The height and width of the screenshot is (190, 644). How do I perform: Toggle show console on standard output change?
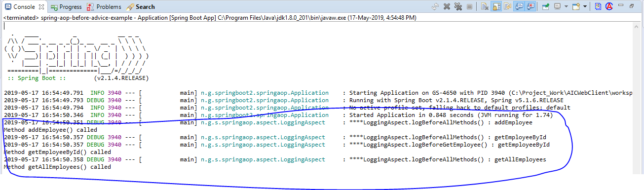(x=519, y=6)
